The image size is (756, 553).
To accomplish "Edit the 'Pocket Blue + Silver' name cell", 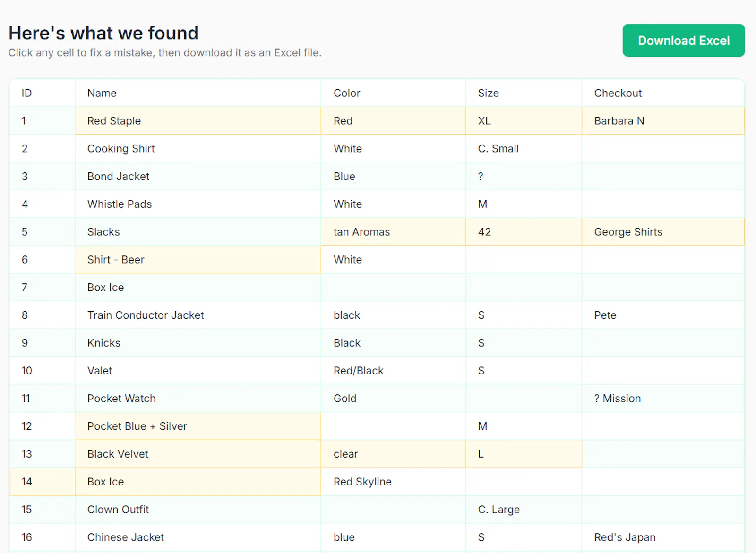I will point(198,426).
